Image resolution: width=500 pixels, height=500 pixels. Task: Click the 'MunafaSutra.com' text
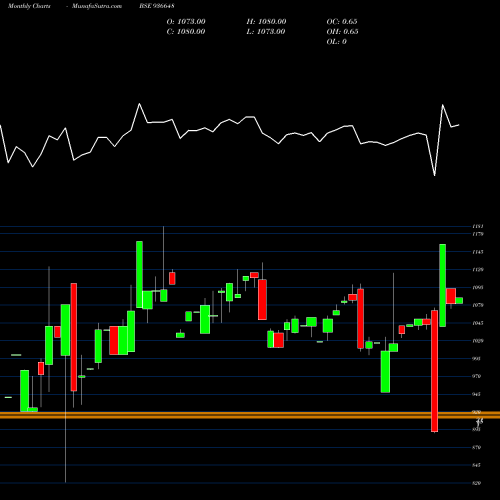[97, 6]
